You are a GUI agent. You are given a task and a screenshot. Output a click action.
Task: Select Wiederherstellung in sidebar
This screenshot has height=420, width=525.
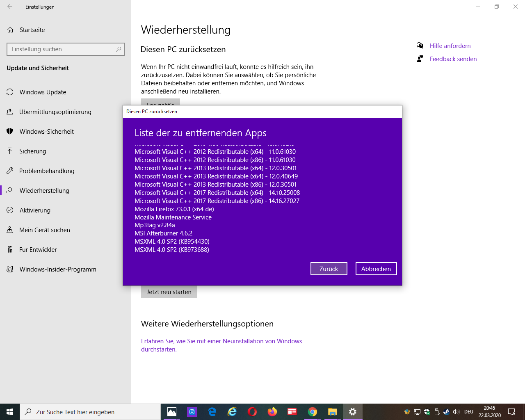tap(44, 191)
